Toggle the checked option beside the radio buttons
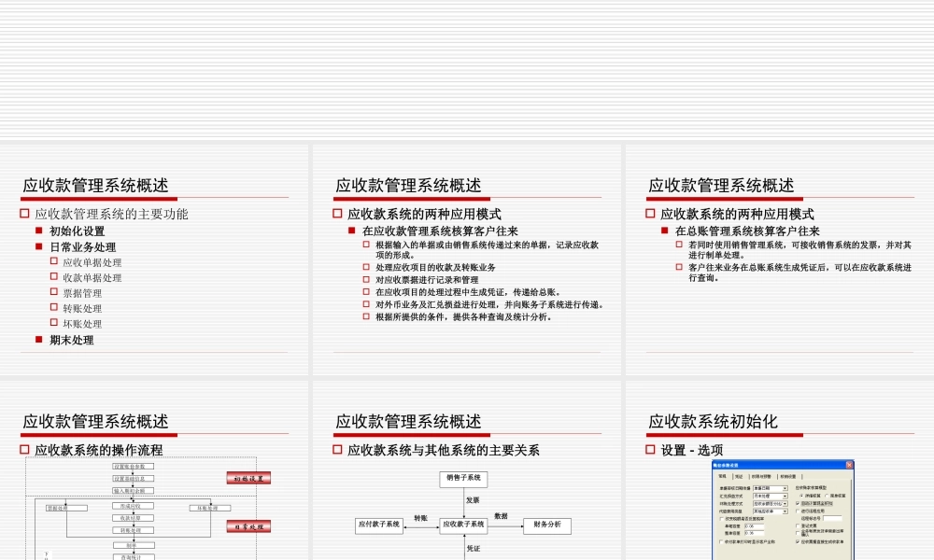Image resolution: width=934 pixels, height=560 pixels. click(797, 503)
